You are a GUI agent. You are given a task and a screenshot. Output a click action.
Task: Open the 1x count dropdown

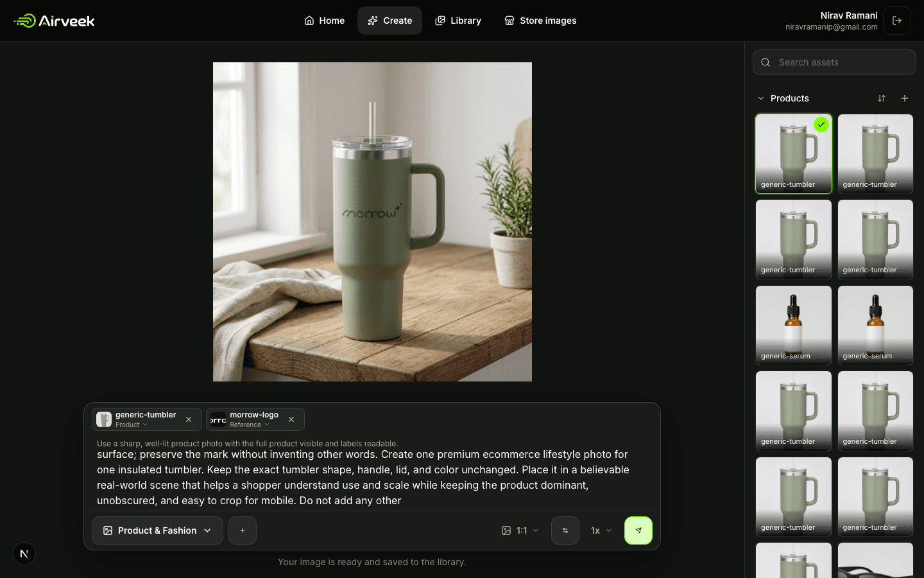[x=601, y=530]
